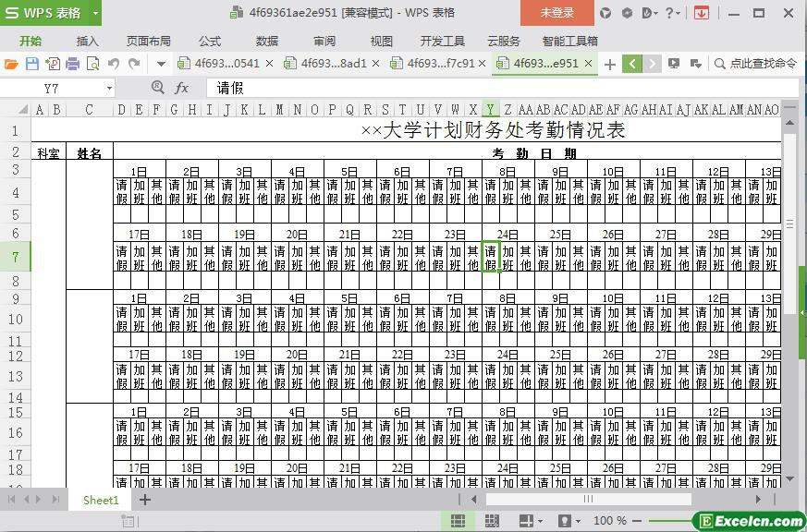Select column C header
This screenshot has height=532, width=807.
(x=90, y=110)
